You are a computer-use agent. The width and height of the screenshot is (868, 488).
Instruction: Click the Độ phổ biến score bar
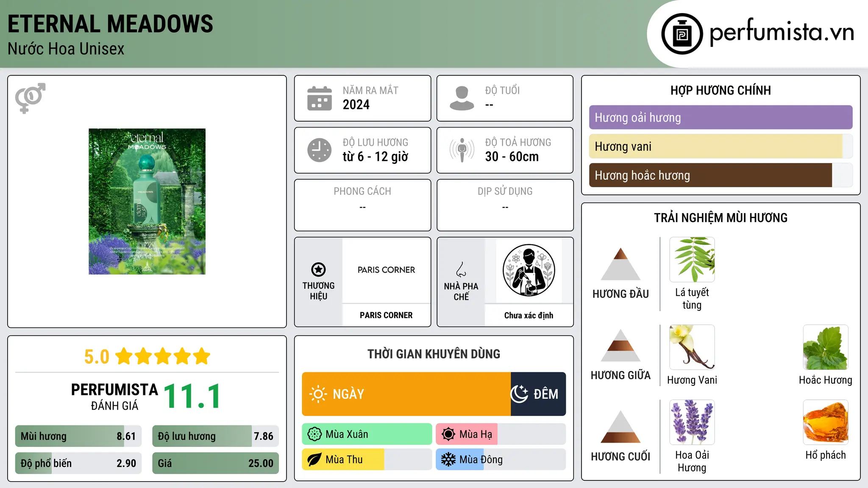[x=78, y=463]
